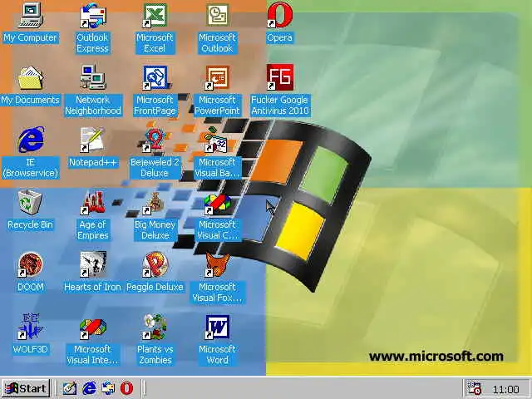Select the WOLF3D shortcut icon
This screenshot has width=532, height=399.
(x=31, y=327)
